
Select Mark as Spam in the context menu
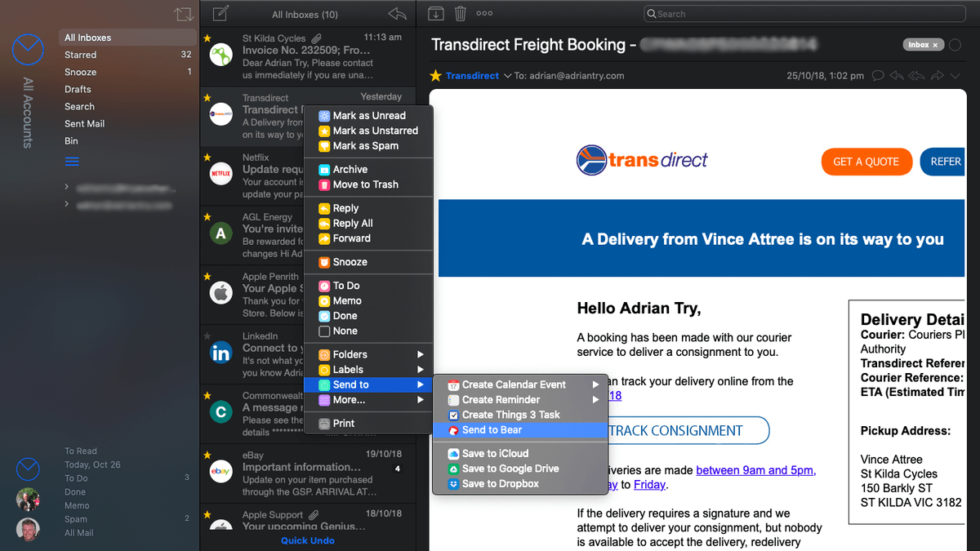click(x=365, y=146)
